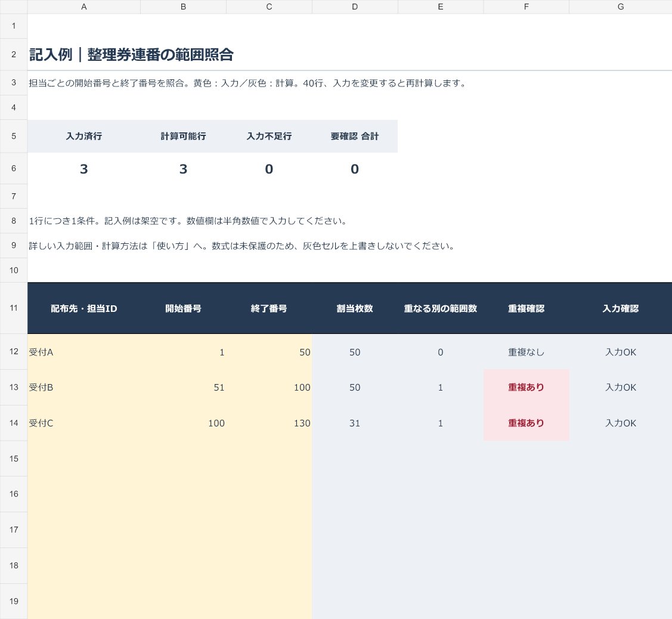
Task: Select column A header
Action: click(84, 7)
